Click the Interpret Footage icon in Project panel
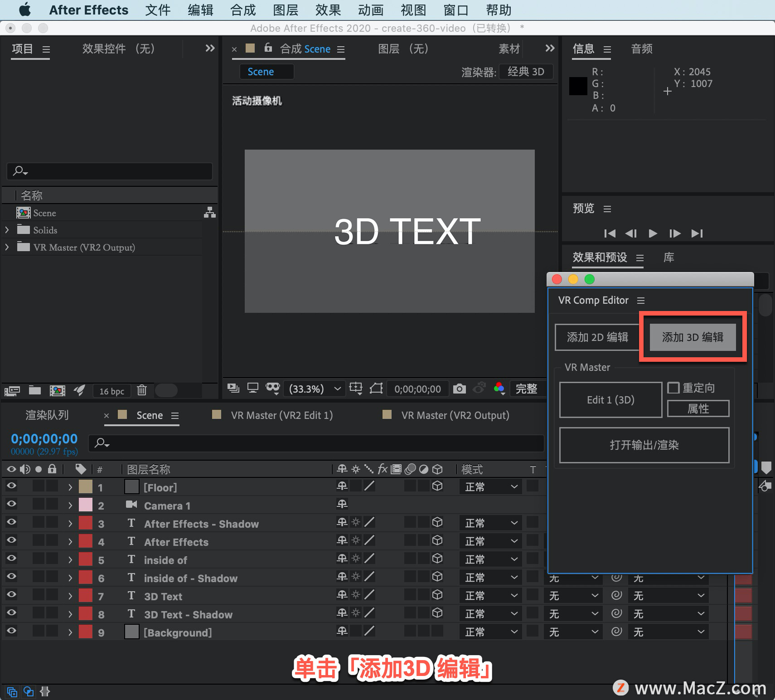Image resolution: width=775 pixels, height=700 pixels. [x=12, y=390]
